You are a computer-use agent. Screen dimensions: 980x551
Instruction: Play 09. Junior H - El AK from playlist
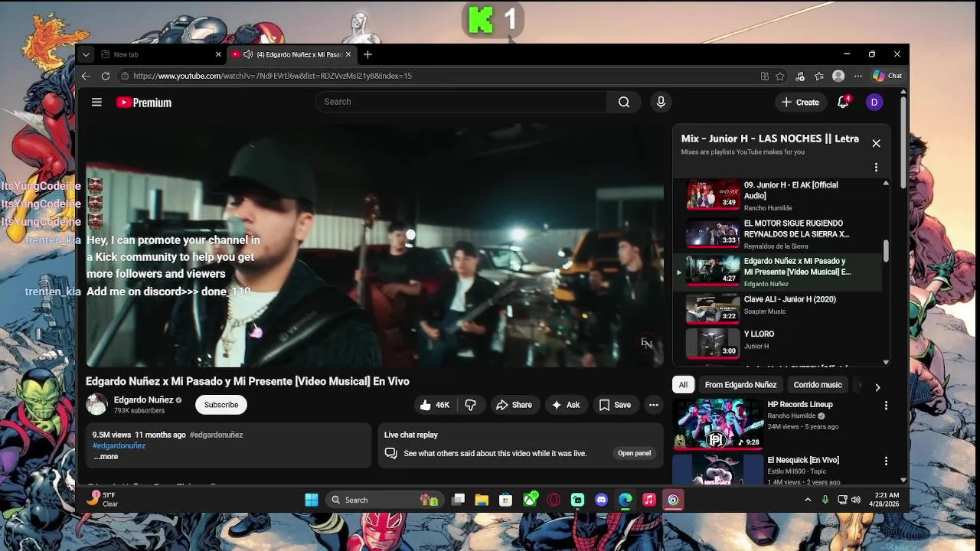click(x=779, y=196)
